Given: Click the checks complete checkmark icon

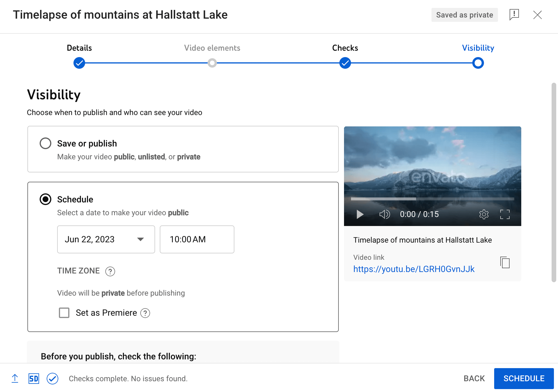Looking at the screenshot, I should [x=52, y=379].
